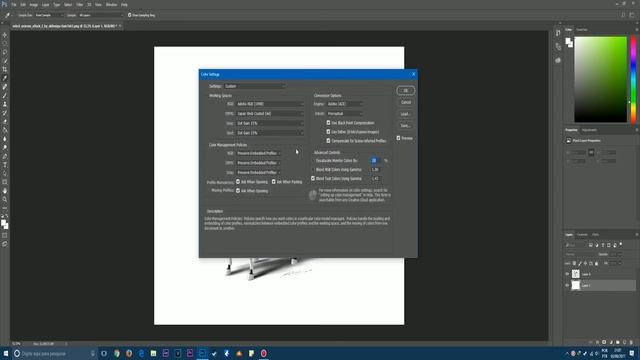Select the Healing Brush tool
This screenshot has height=360, width=640.
(5, 87)
